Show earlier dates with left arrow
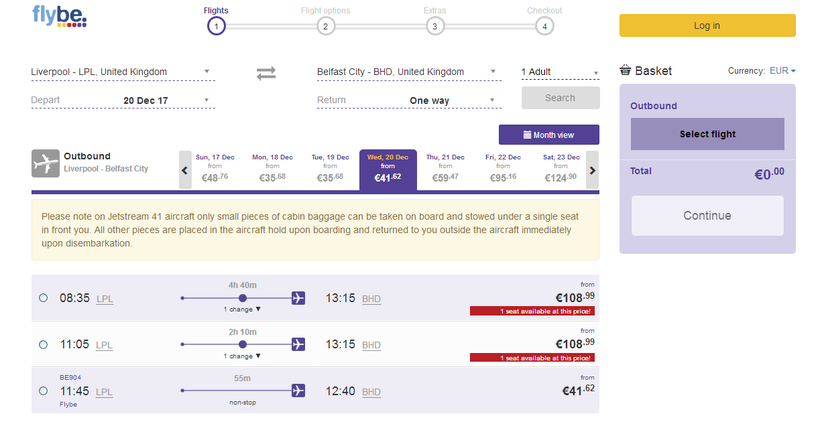This screenshot has width=820, height=424. (185, 170)
